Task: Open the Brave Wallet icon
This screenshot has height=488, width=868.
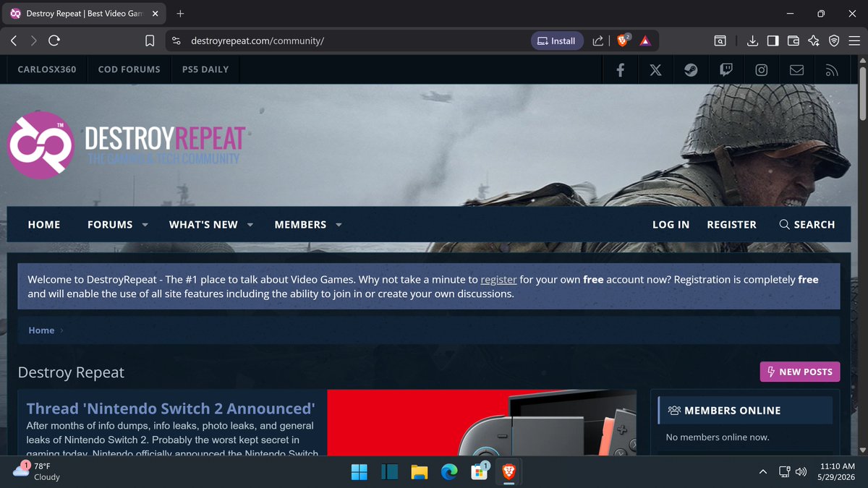Action: tap(793, 41)
